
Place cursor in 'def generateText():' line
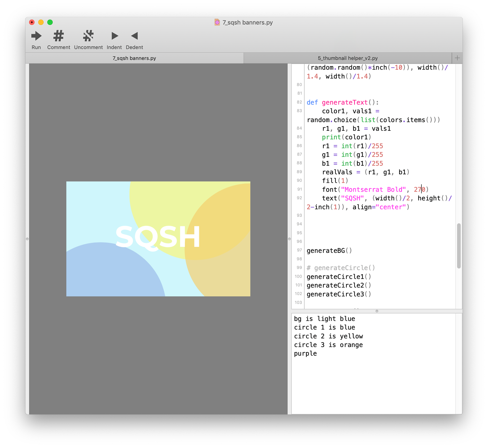343,102
